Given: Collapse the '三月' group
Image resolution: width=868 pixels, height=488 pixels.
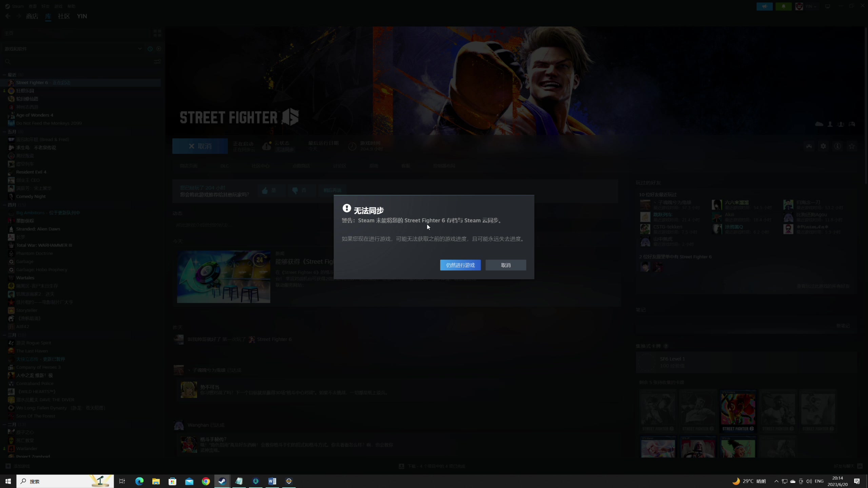Looking at the screenshot, I should coord(4,335).
